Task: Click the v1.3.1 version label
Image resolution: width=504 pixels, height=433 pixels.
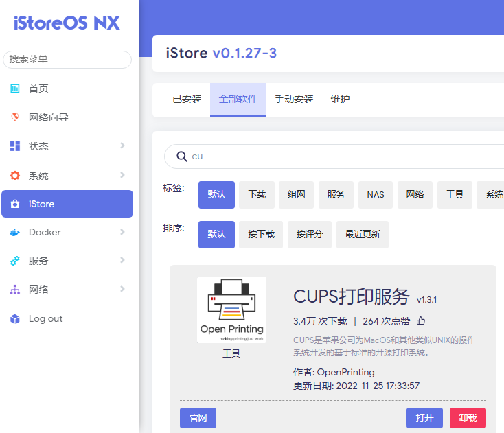Action: 427,300
